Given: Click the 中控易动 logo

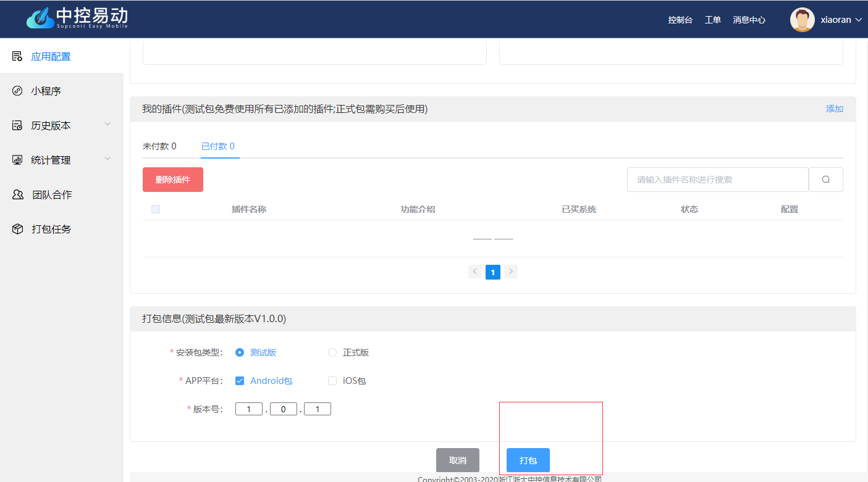Looking at the screenshot, I should (77, 18).
